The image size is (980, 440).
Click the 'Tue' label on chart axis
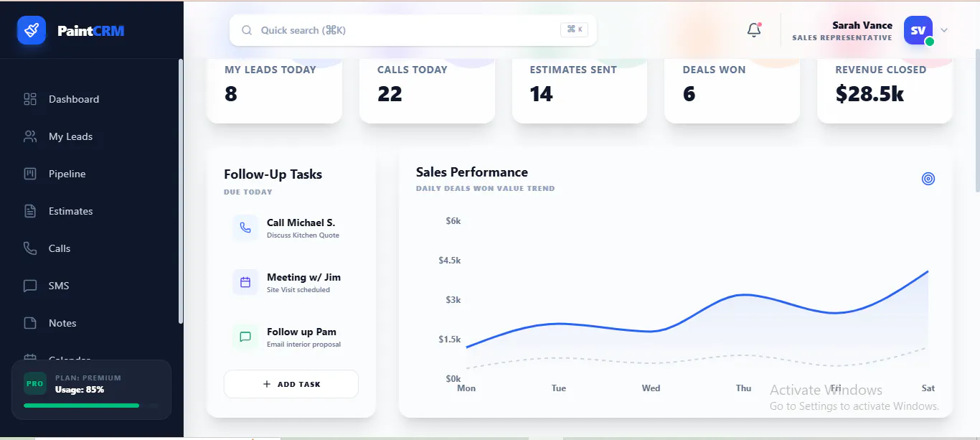pos(559,388)
